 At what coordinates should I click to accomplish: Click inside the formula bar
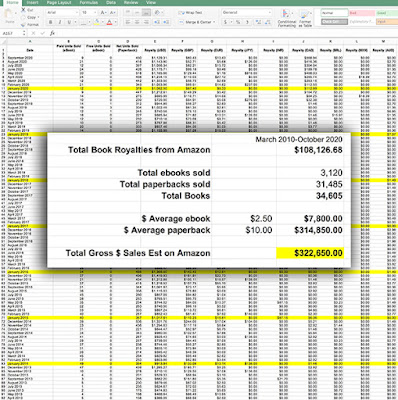(227, 33)
